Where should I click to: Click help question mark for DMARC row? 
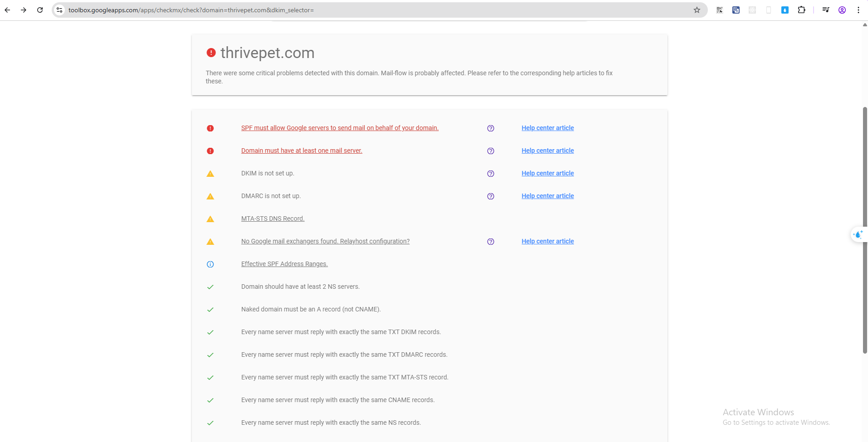pyautogui.click(x=490, y=196)
